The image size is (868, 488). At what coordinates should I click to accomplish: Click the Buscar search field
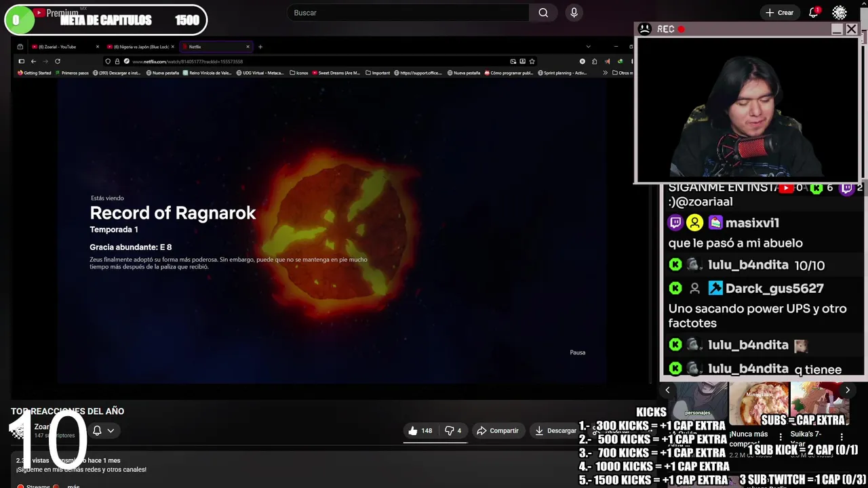pyautogui.click(x=408, y=13)
